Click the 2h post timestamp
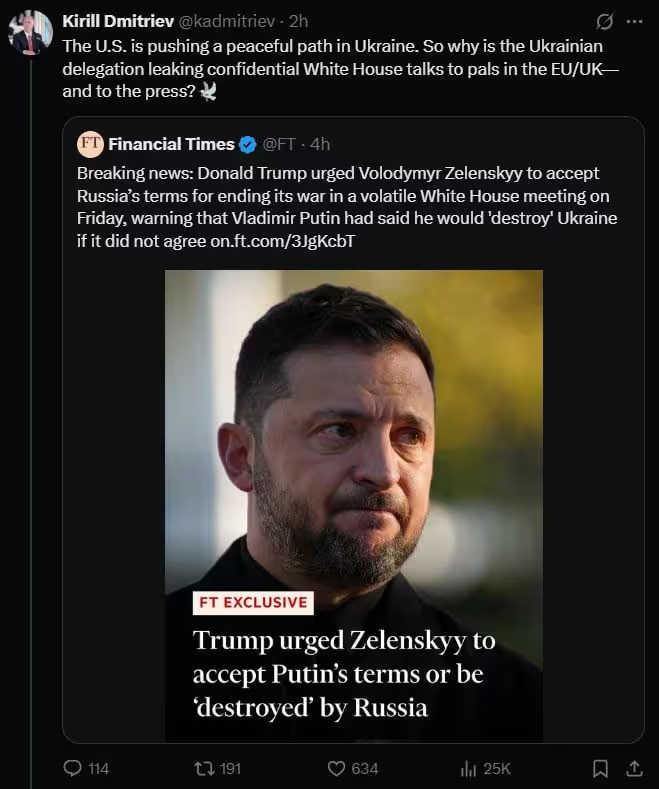The height and width of the screenshot is (789, 659). pos(299,22)
